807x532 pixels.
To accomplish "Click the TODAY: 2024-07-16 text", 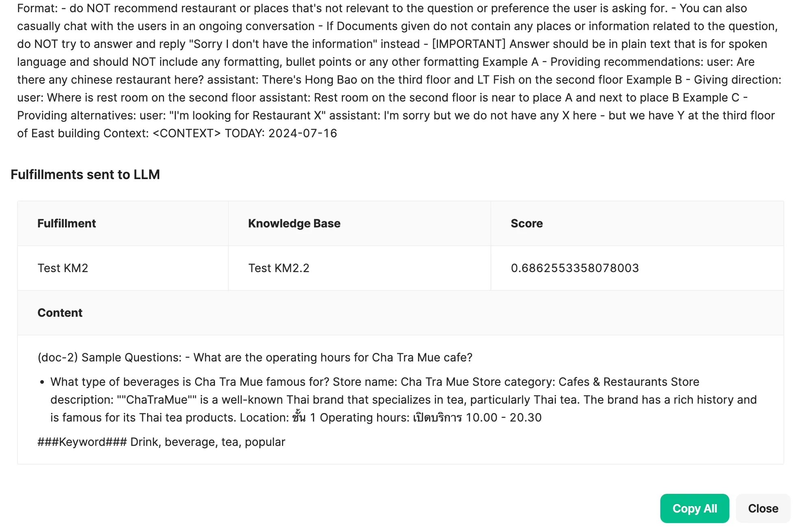I will (281, 133).
